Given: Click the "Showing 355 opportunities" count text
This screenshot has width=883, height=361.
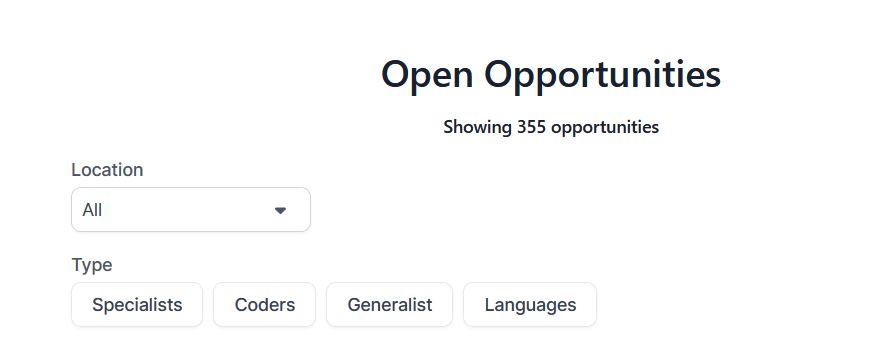Looking at the screenshot, I should coord(551,127).
